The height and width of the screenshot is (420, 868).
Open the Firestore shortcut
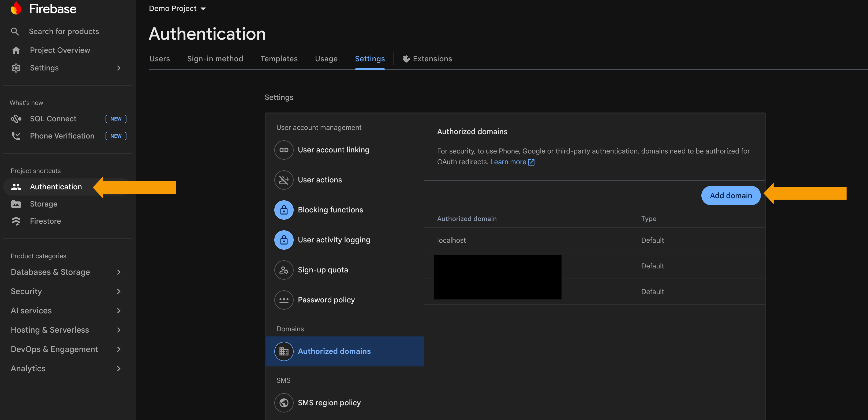pos(46,221)
